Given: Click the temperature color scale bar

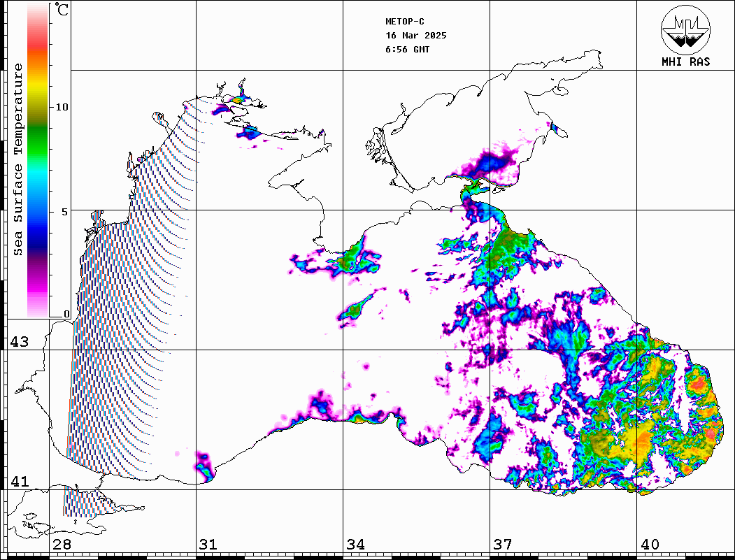Looking at the screenshot, I should pos(38,160).
